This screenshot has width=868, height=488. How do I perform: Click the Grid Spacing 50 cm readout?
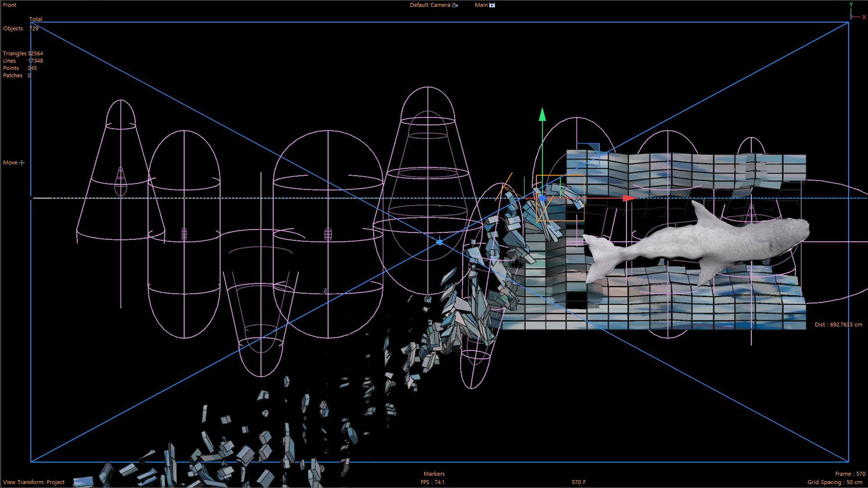[835, 482]
